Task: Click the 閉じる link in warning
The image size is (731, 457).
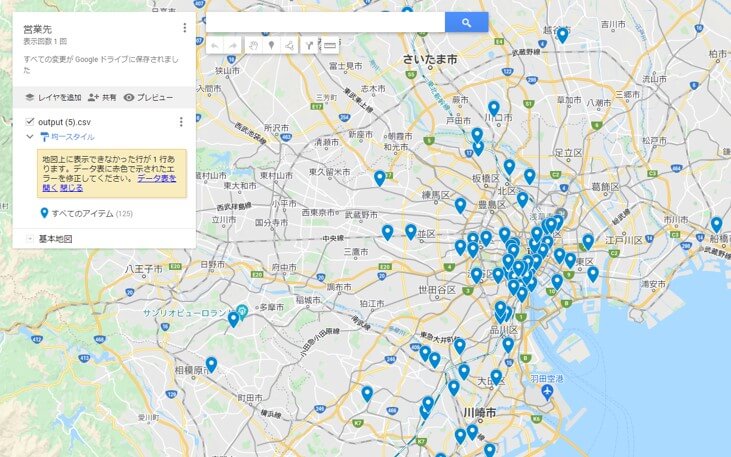Action: click(x=72, y=187)
